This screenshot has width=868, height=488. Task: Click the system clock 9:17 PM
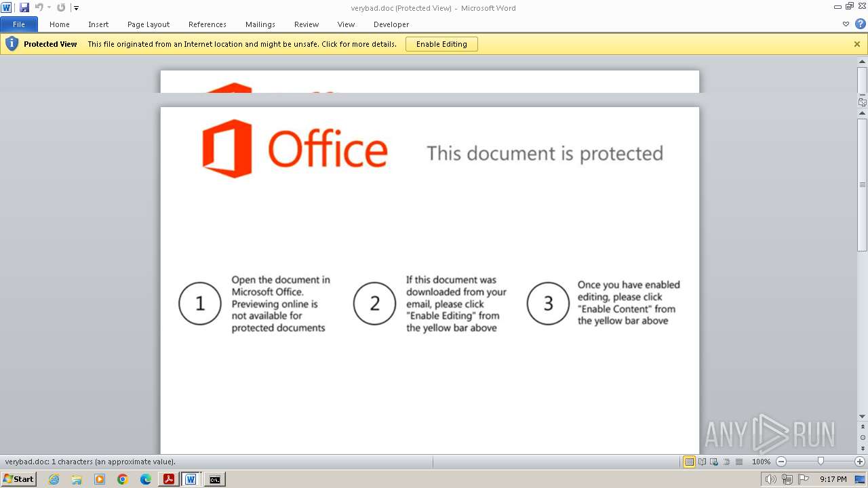(x=833, y=479)
